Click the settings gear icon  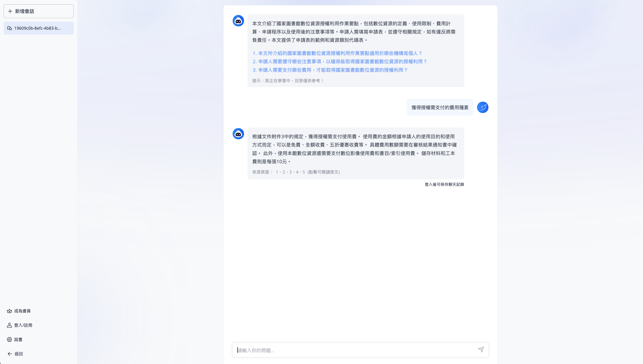[9, 339]
